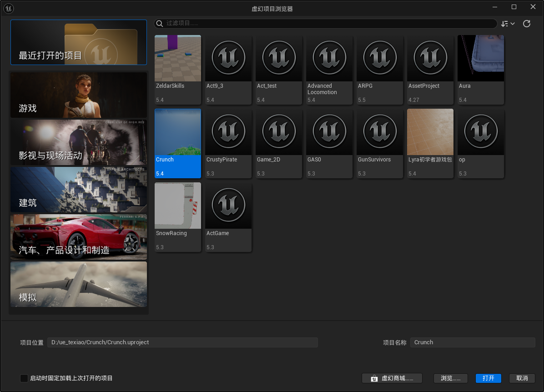Click the GunSurvivors name label
The height and width of the screenshot is (392, 544).
tap(374, 160)
